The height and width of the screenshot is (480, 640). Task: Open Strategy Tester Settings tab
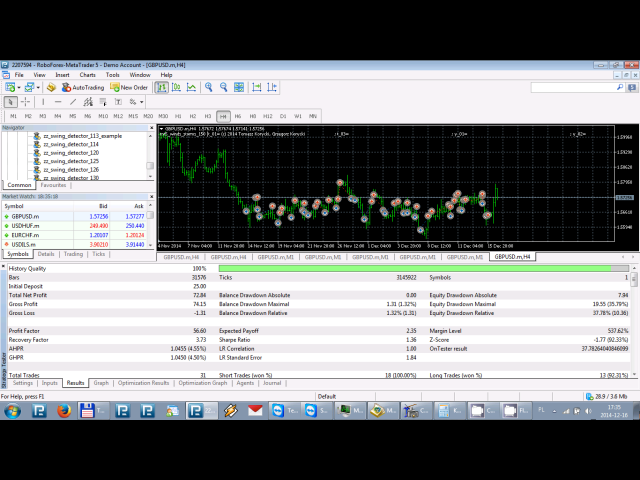(23, 383)
